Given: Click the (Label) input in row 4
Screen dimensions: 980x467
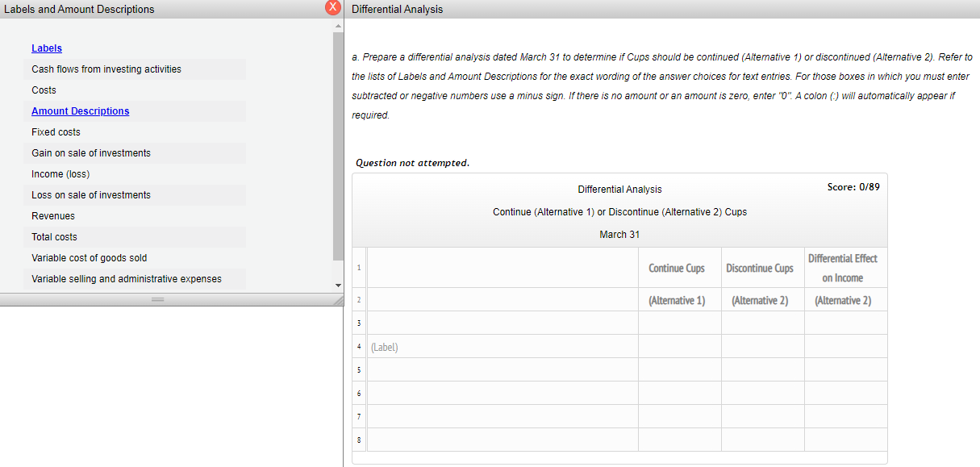Looking at the screenshot, I should (x=503, y=348).
